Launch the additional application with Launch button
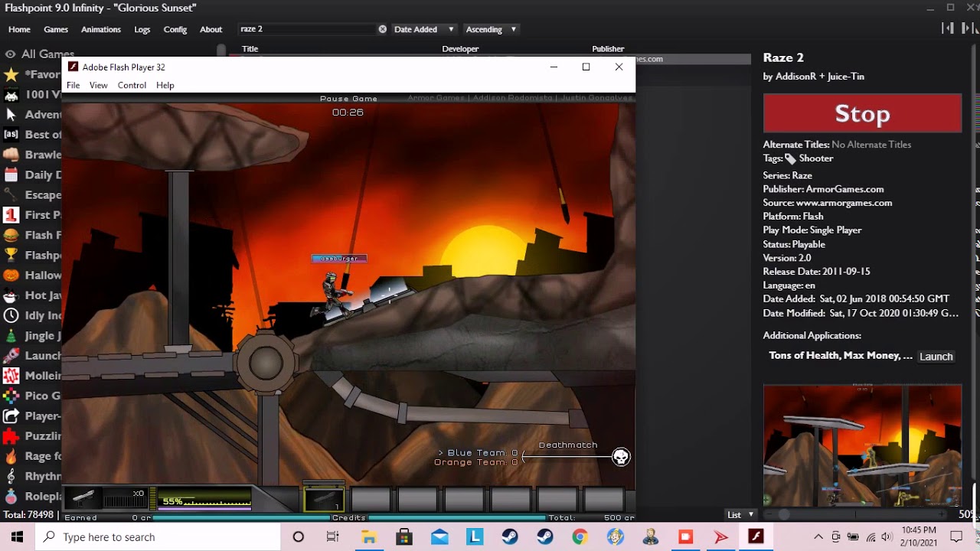The width and height of the screenshot is (980, 551). pos(936,357)
